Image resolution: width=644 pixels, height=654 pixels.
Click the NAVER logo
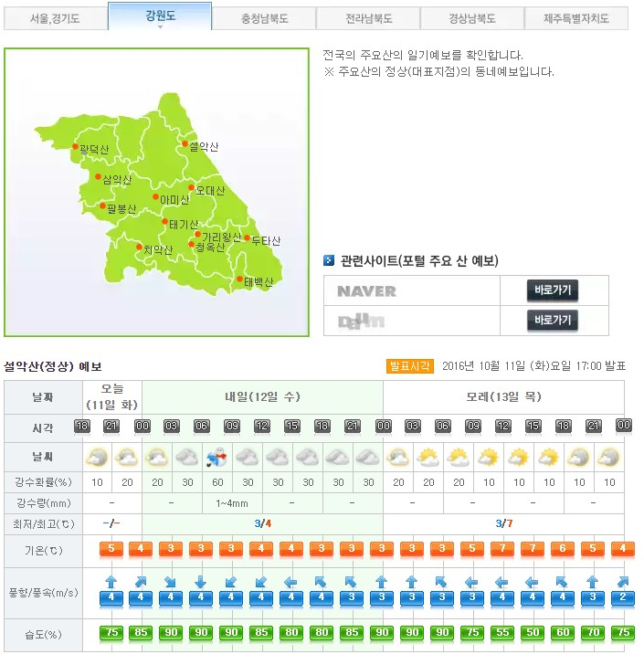(x=366, y=291)
